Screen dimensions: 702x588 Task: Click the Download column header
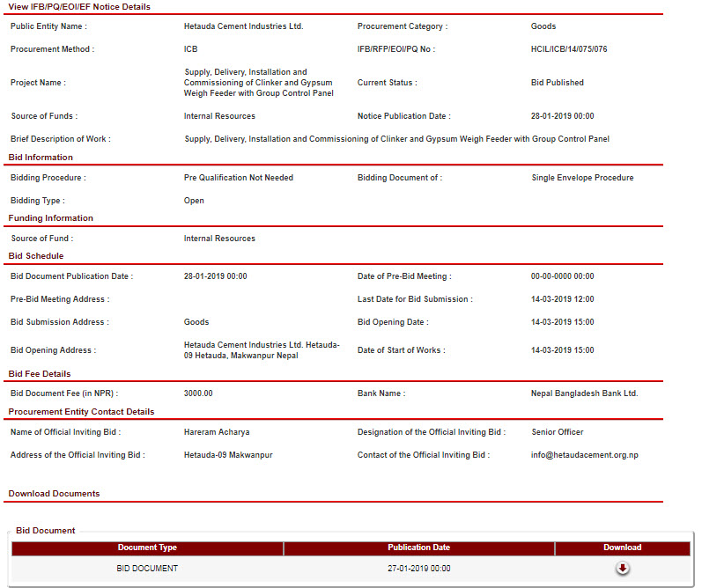[x=622, y=548]
